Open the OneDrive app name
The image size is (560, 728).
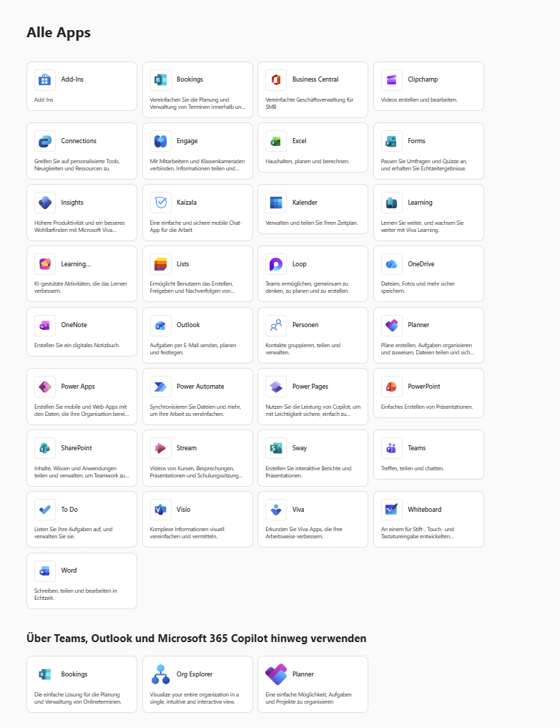[421, 263]
